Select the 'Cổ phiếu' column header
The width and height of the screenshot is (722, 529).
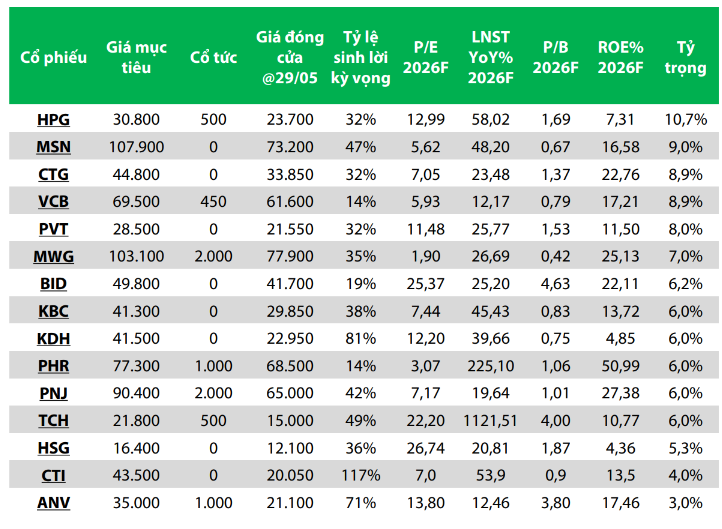click(53, 58)
